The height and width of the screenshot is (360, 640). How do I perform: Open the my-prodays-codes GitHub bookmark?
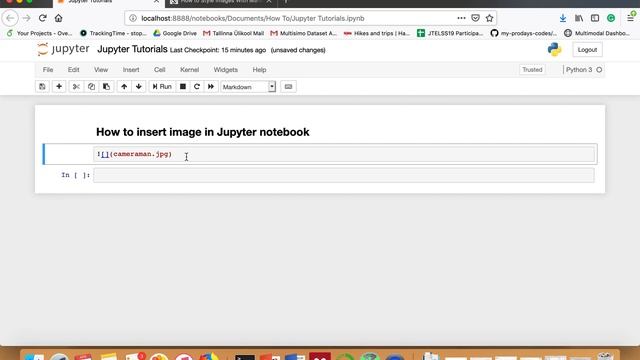[x=524, y=33]
